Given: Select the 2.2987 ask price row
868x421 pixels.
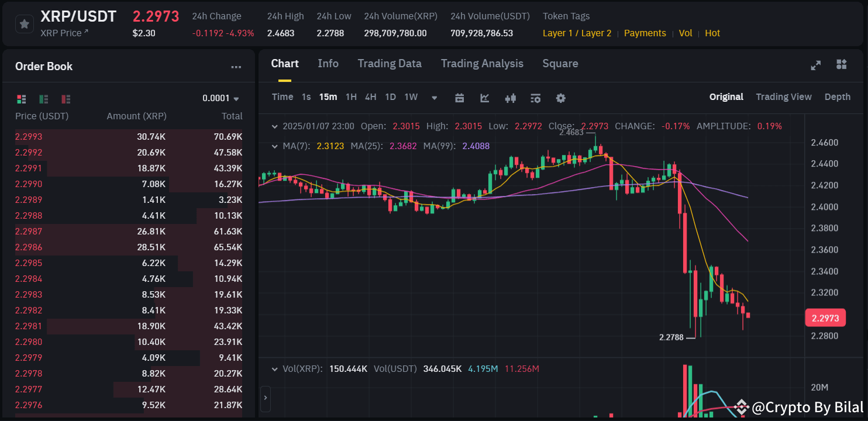Looking at the screenshot, I should pyautogui.click(x=129, y=232).
